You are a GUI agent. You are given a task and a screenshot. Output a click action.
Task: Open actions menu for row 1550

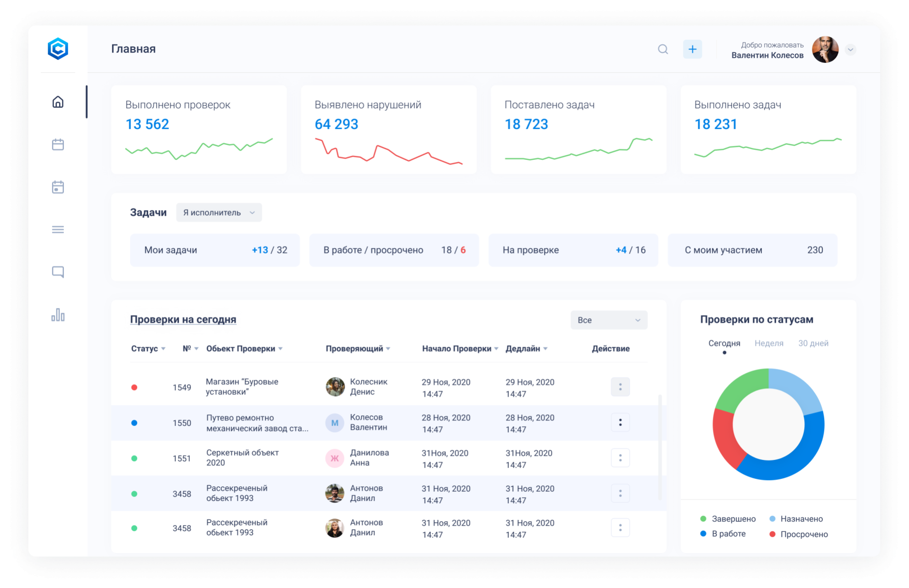(620, 422)
